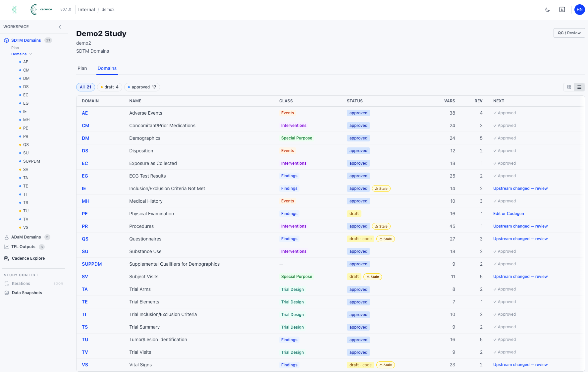Click the Stale warning badge on SV row
588x372 pixels.
(x=373, y=277)
